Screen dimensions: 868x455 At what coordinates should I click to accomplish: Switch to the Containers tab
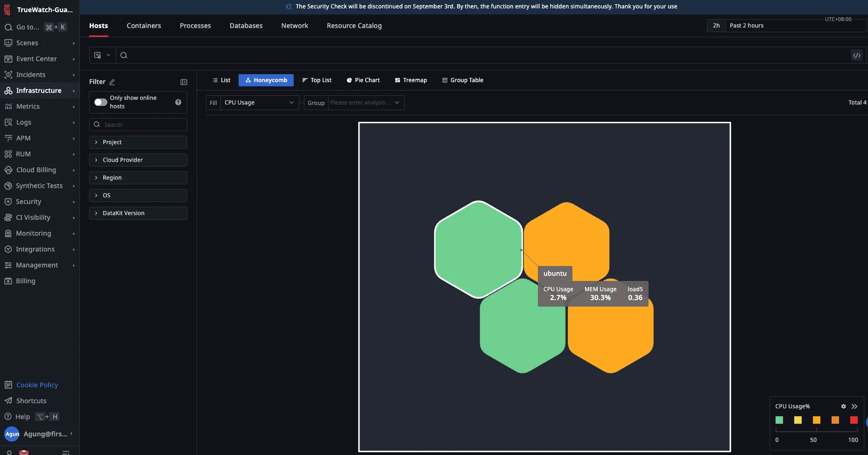pos(144,26)
